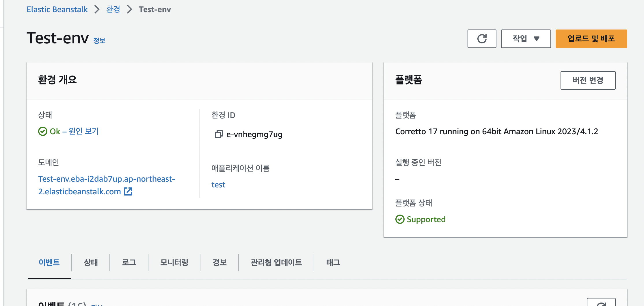This screenshot has width=644, height=306.
Task: Click the 환경 개요 panel heading
Action: coord(57,80)
